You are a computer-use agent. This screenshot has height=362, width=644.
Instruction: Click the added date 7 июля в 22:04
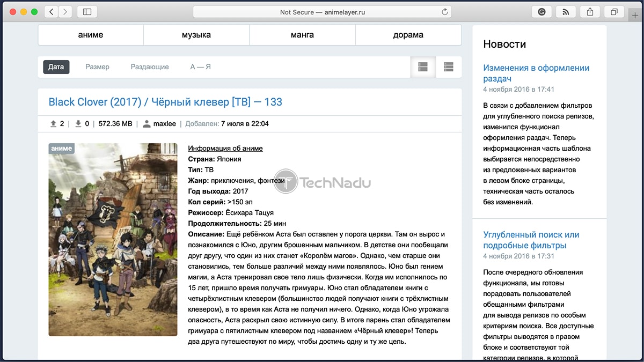tap(245, 124)
